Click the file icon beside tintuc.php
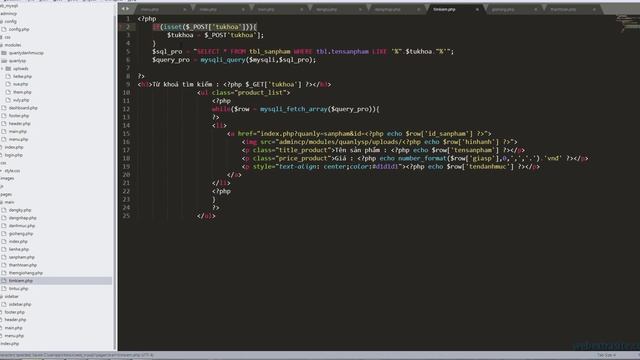This screenshot has width=640, height=360. point(4,289)
